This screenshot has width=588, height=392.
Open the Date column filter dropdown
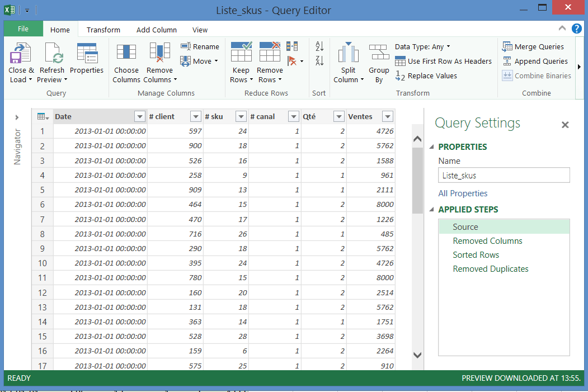click(x=140, y=117)
